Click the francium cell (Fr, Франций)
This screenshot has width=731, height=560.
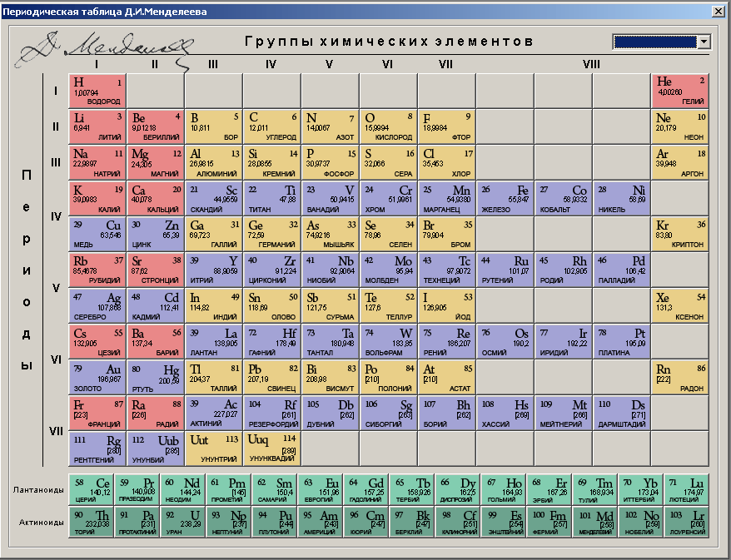tap(97, 413)
